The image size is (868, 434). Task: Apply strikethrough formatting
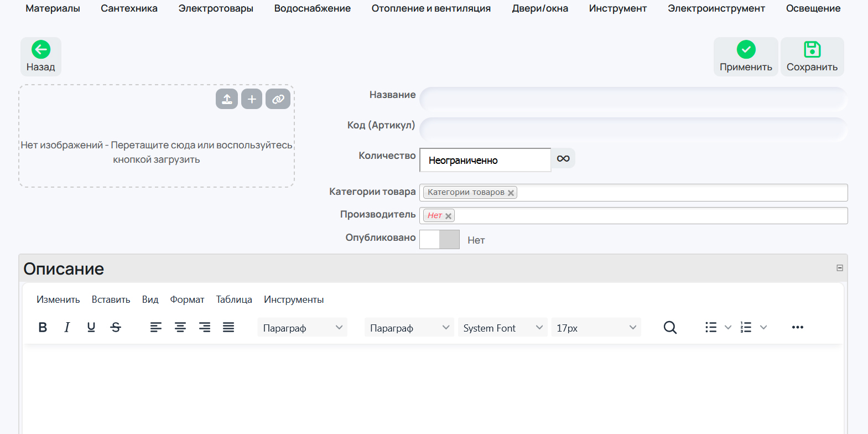116,327
